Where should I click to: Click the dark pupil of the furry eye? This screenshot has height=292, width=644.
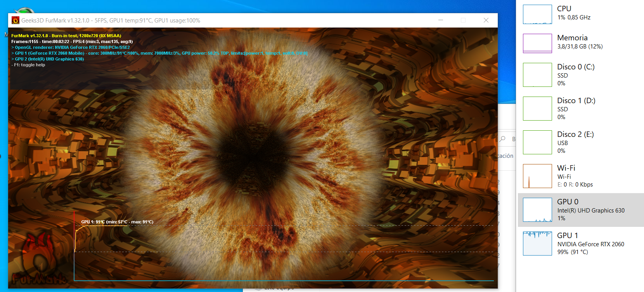pyautogui.click(x=252, y=155)
